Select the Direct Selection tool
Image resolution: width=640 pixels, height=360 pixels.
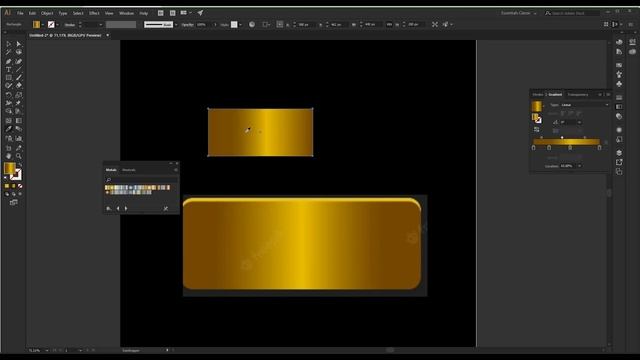pyautogui.click(x=19, y=44)
